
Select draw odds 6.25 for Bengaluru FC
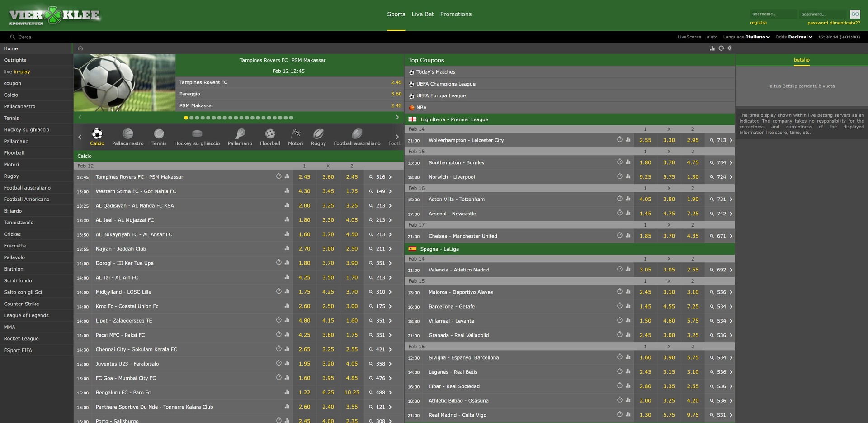pos(328,393)
